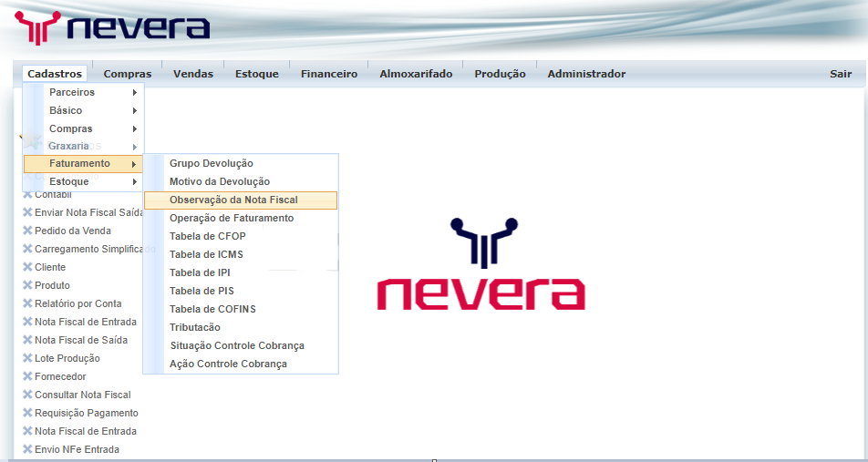Open the Nota Fiscal de Saída link
Viewport: 868px width, 462px height.
click(81, 340)
